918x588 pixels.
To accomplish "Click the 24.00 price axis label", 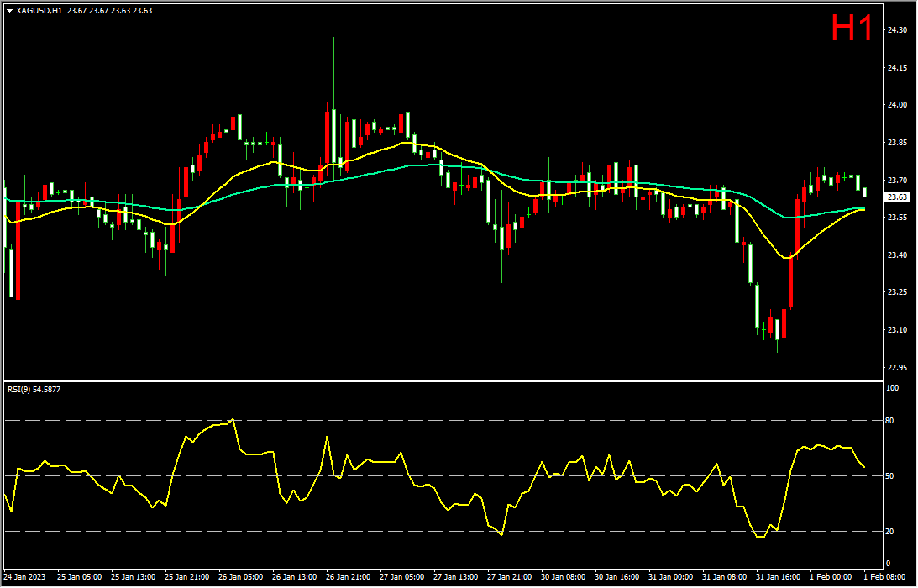I will click(x=898, y=105).
